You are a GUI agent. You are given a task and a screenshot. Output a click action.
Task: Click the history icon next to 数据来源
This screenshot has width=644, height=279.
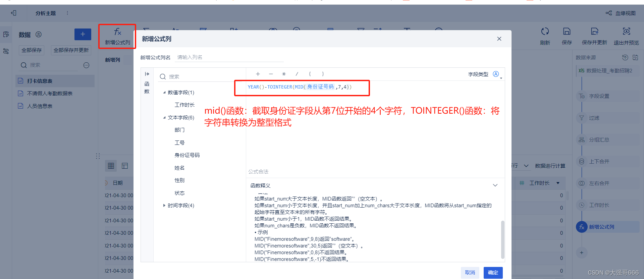pyautogui.click(x=625, y=57)
